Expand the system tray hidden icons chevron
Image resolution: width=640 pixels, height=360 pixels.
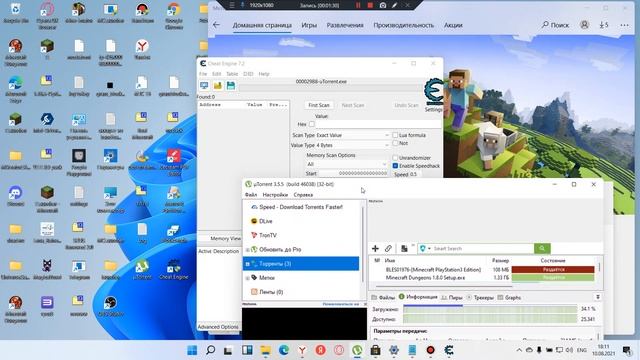click(519, 350)
